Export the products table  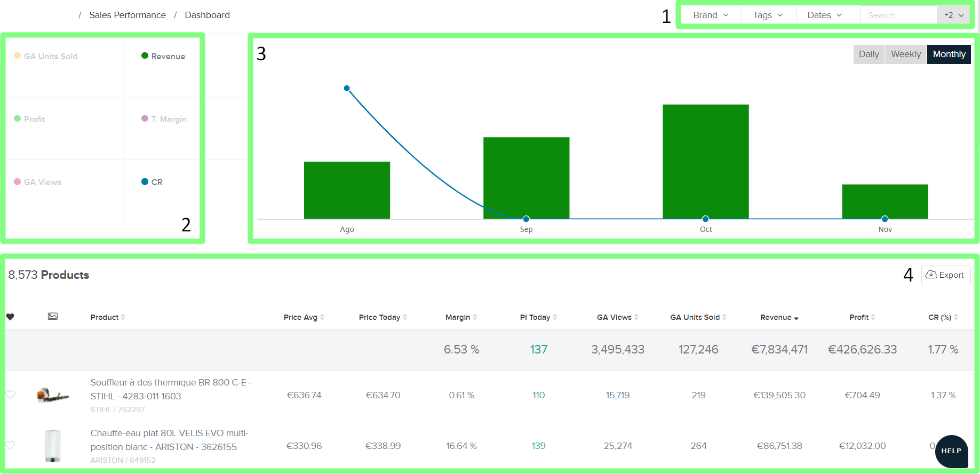pyautogui.click(x=945, y=275)
